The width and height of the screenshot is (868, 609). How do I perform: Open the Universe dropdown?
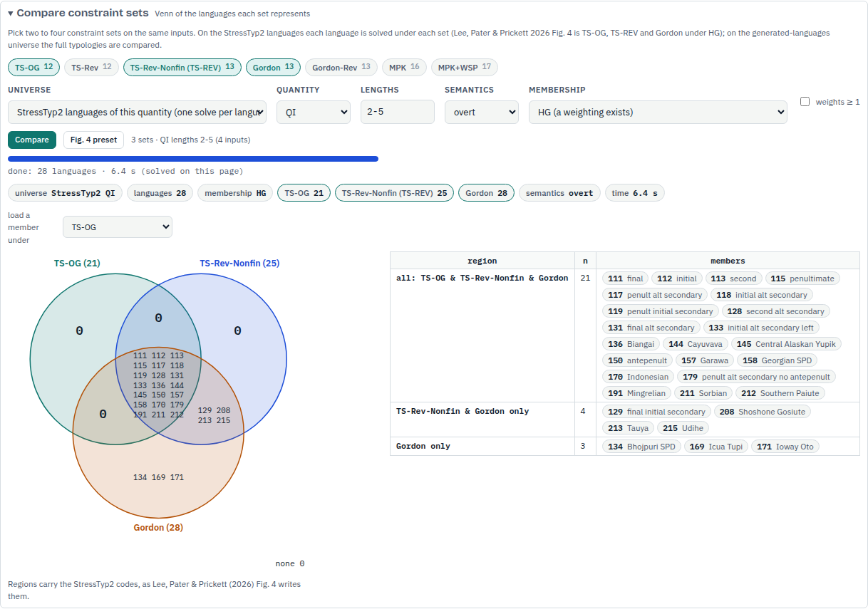137,112
